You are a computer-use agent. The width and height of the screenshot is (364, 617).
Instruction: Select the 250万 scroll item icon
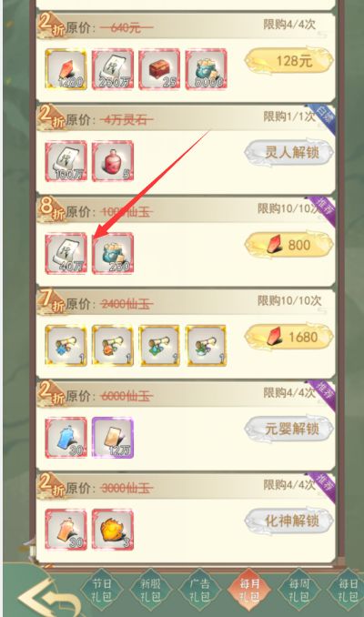pyautogui.click(x=113, y=70)
